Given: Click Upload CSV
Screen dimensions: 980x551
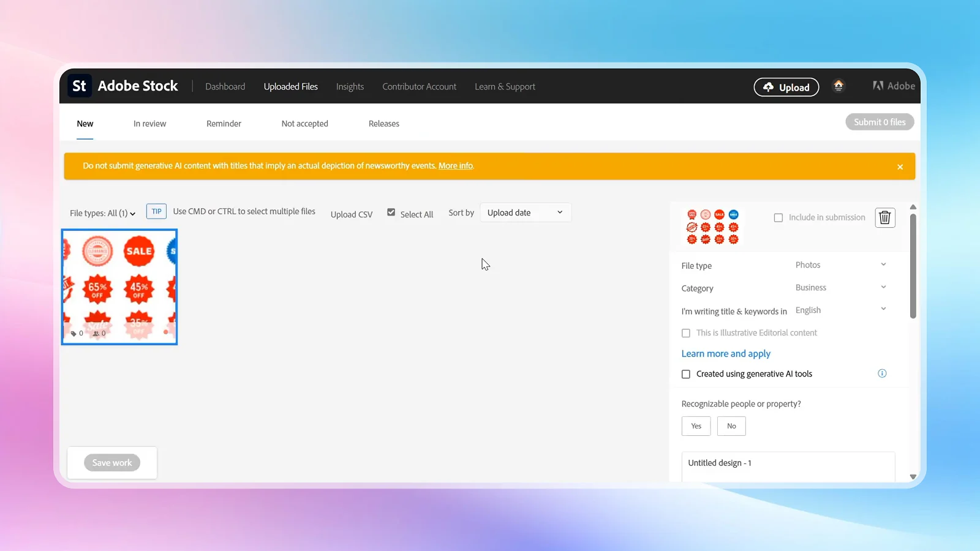Looking at the screenshot, I should pos(352,214).
